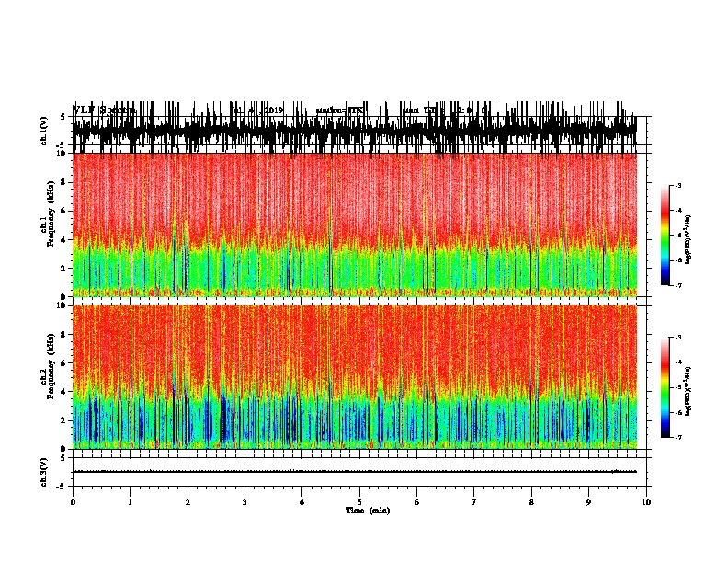Image resolution: width=728 pixels, height=563 pixels.
Task: Click time axis tick label '6'
Action: point(417,502)
